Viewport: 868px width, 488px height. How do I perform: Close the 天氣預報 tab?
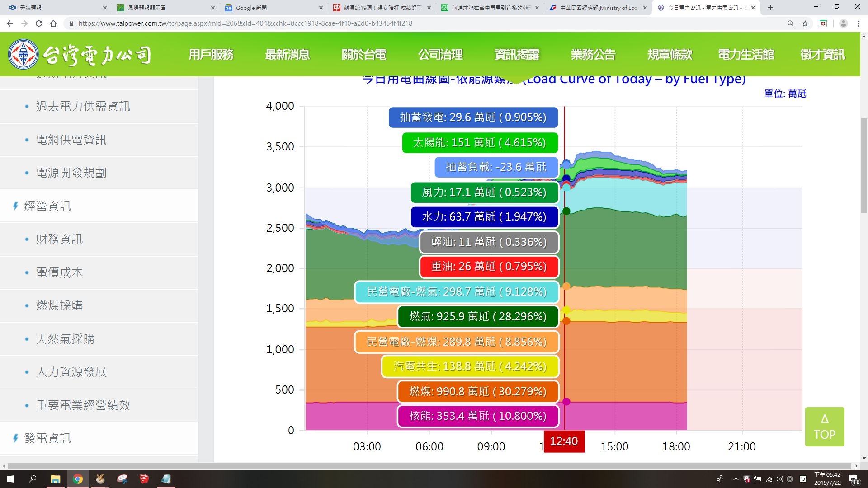(104, 8)
